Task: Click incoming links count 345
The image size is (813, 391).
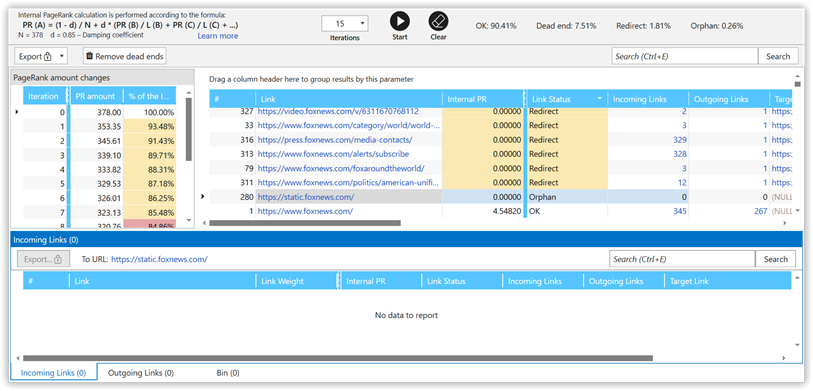Action: coord(680,211)
